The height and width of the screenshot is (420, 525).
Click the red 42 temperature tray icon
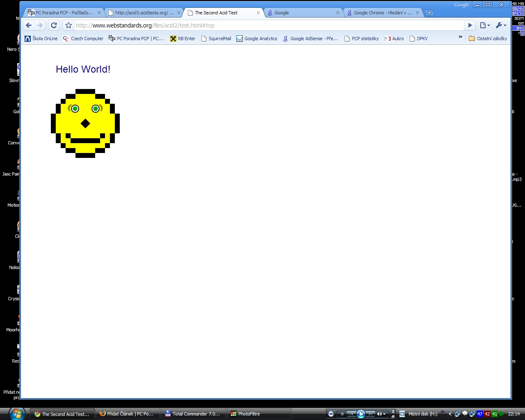point(487,414)
